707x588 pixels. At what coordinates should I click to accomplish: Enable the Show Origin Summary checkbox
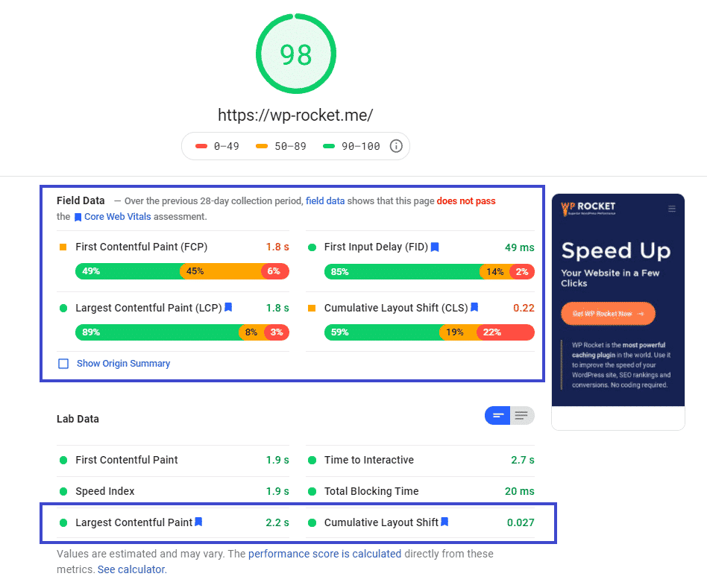coord(63,364)
